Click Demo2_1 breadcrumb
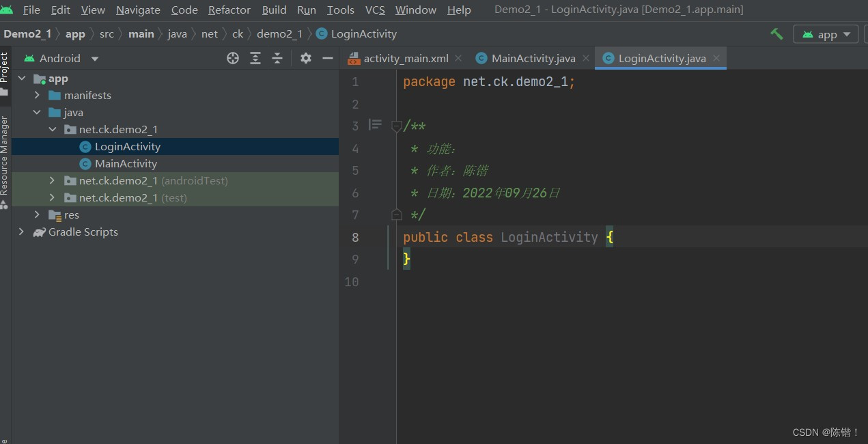868x444 pixels. coord(27,33)
